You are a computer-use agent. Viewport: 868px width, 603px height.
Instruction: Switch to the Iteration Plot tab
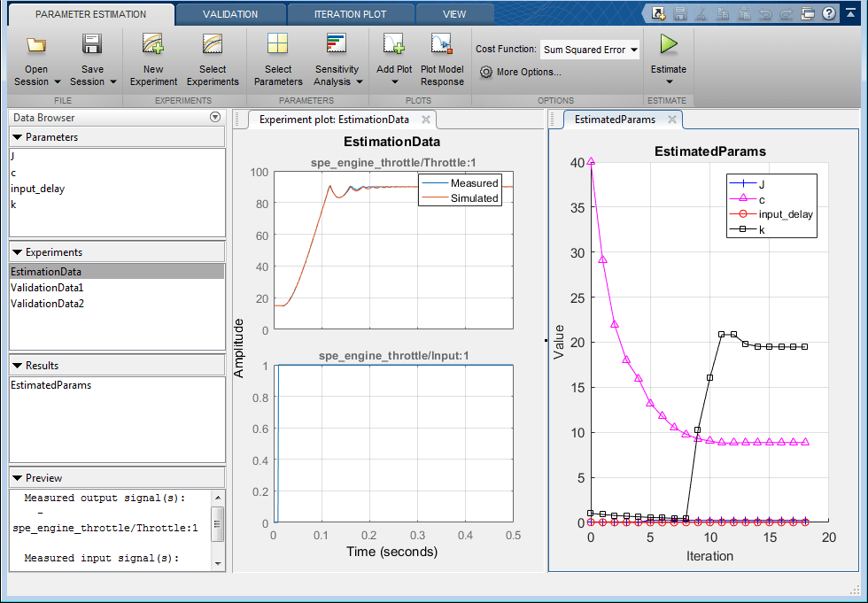coord(350,14)
